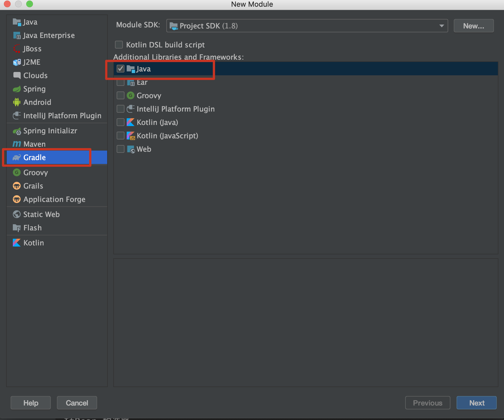Select the Spring Initializr label
This screenshot has height=420, width=504.
(50, 131)
